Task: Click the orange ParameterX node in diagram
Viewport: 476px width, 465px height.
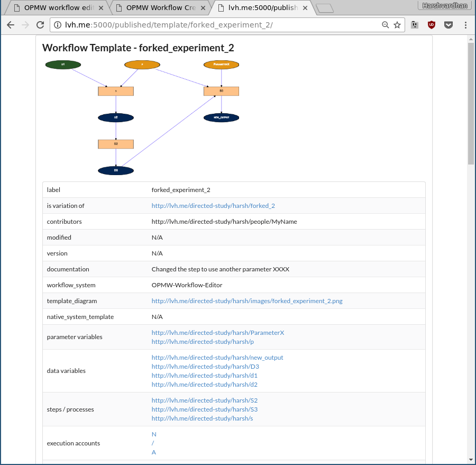Action: click(x=221, y=65)
